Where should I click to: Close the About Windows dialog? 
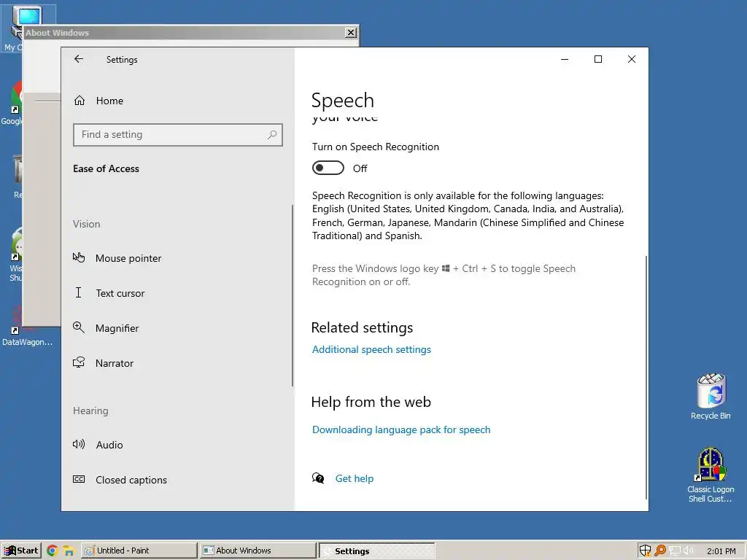point(351,32)
